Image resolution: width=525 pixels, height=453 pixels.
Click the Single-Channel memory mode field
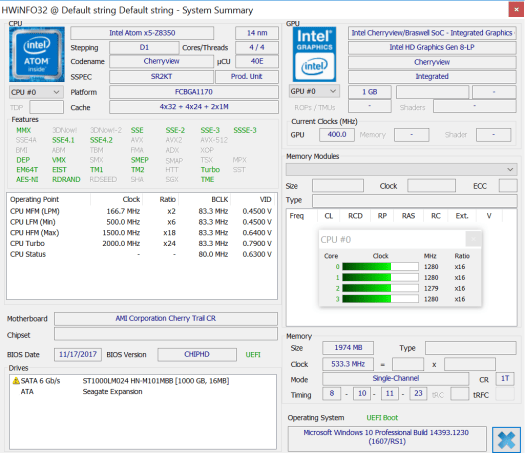click(395, 379)
